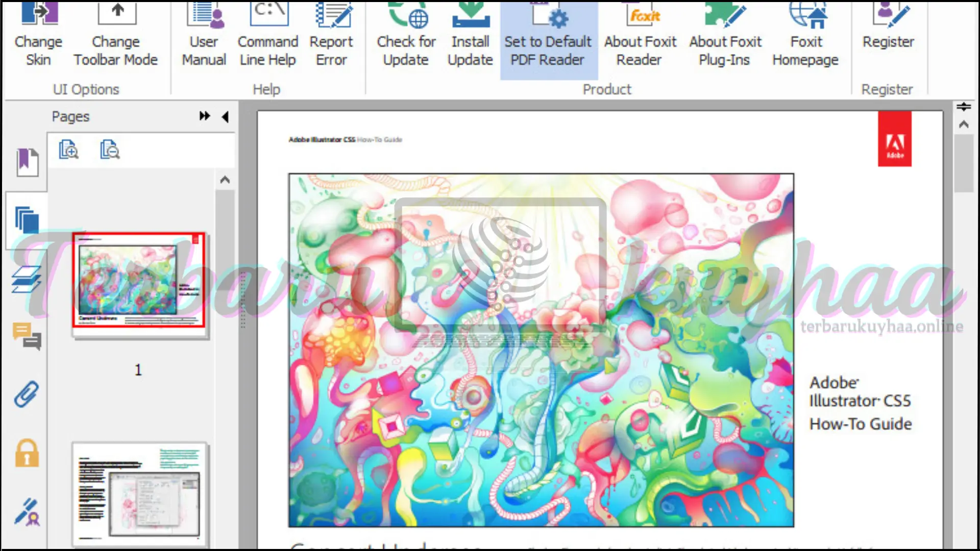The width and height of the screenshot is (980, 551).
Task: Click the Adobe logo on page
Action: [x=895, y=139]
